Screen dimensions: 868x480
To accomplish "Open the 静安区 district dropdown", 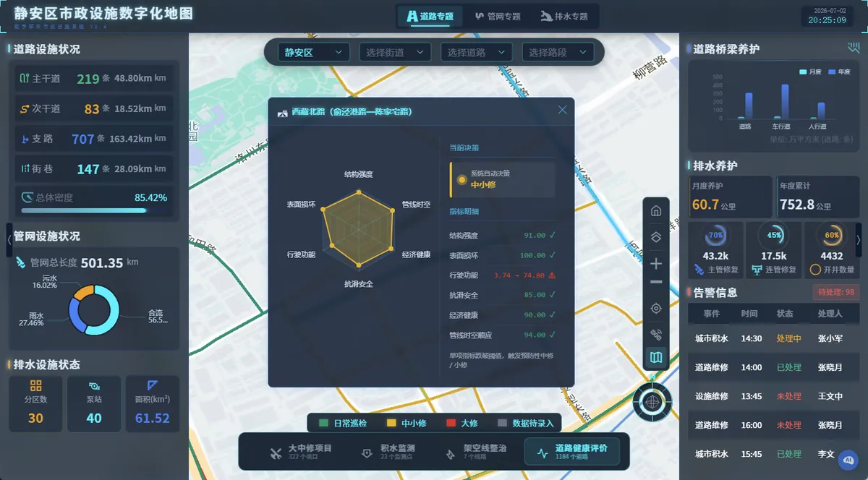I will point(313,52).
